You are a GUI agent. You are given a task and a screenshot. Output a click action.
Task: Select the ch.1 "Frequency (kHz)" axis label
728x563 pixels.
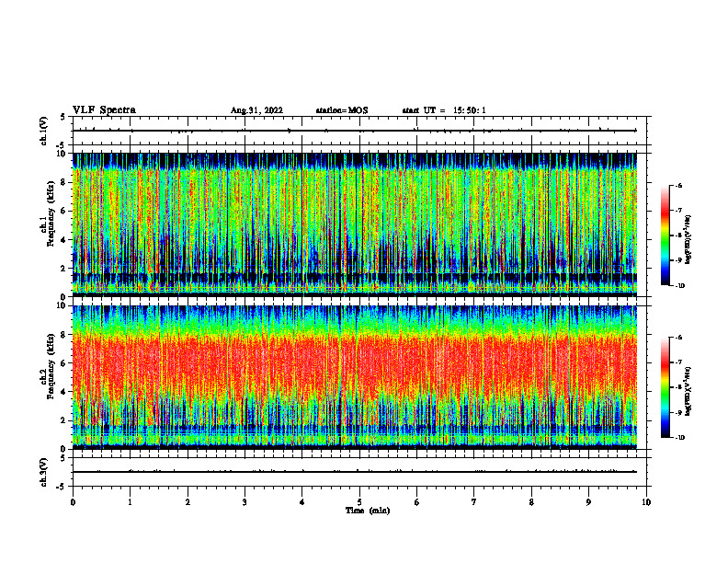tap(50, 213)
